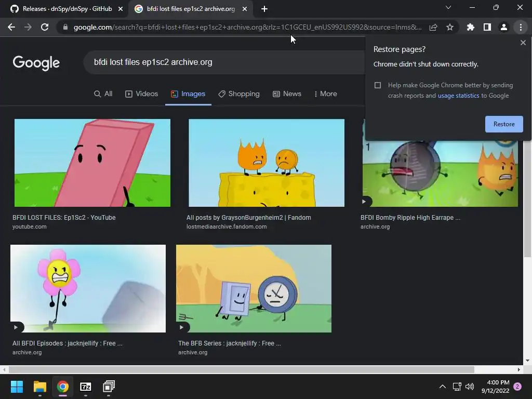The width and height of the screenshot is (532, 399).
Task: Open File Explorer from the taskbar
Action: coord(39,387)
